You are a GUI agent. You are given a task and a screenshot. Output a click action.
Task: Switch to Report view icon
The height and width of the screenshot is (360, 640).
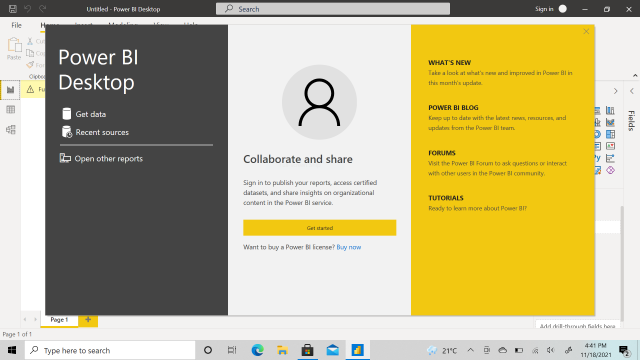click(x=10, y=89)
